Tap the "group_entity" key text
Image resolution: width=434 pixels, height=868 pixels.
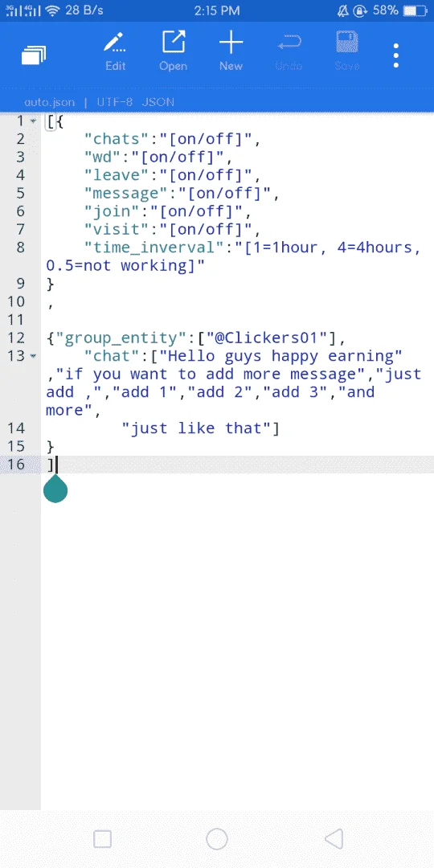pos(121,338)
